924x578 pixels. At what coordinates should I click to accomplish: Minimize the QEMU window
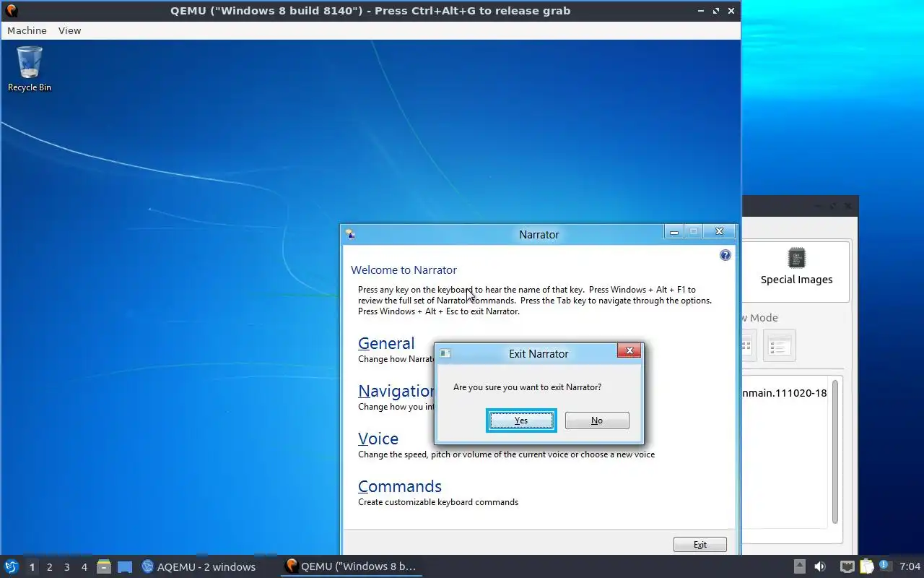click(x=701, y=11)
